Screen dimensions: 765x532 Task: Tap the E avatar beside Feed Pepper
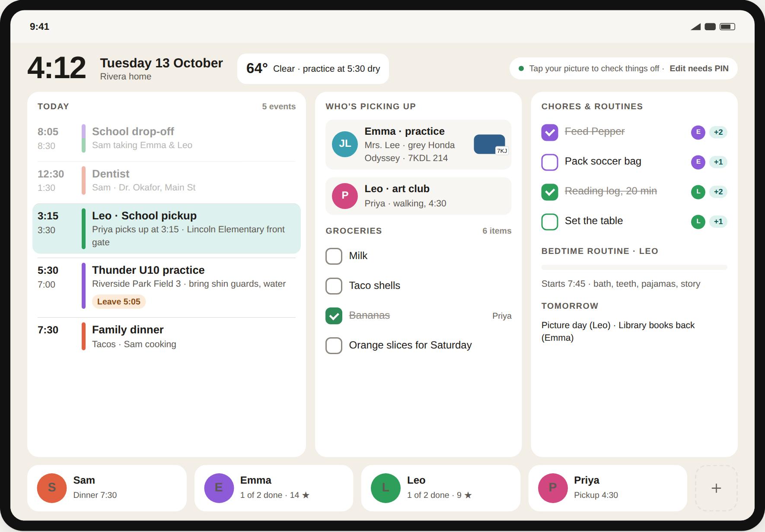pos(698,132)
